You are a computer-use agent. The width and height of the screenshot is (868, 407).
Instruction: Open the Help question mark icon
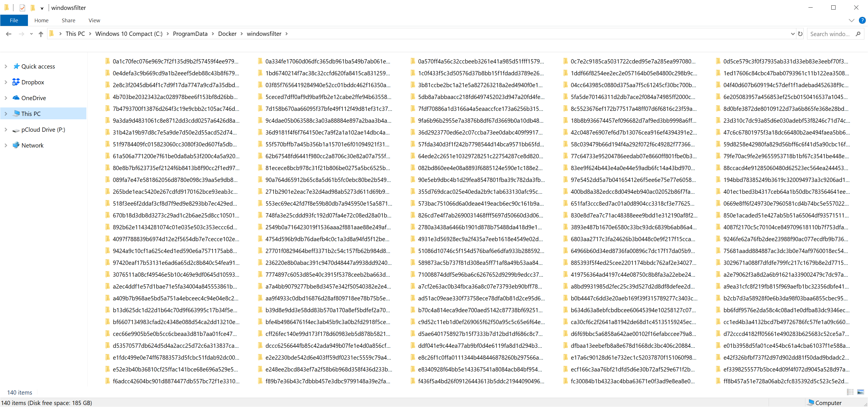point(862,20)
